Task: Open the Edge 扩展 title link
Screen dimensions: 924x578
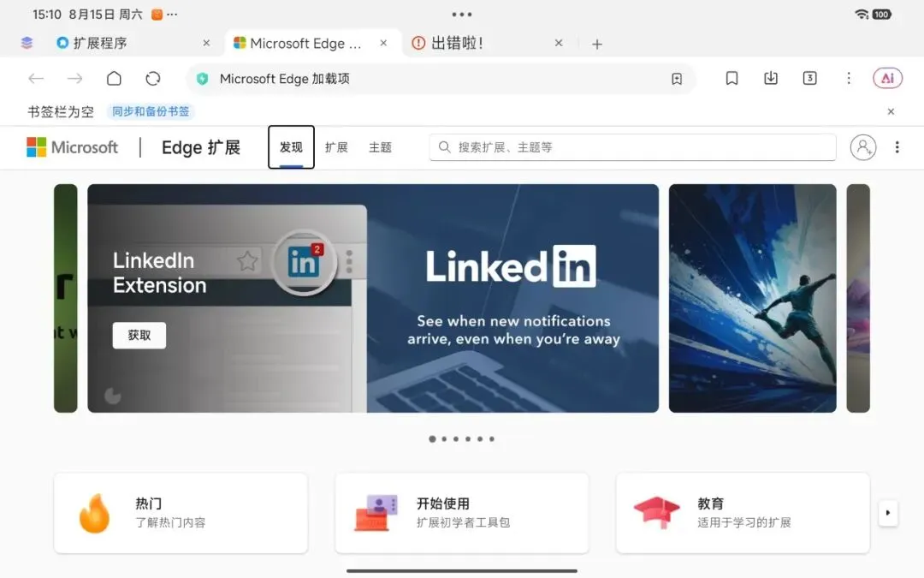Action: [x=201, y=147]
